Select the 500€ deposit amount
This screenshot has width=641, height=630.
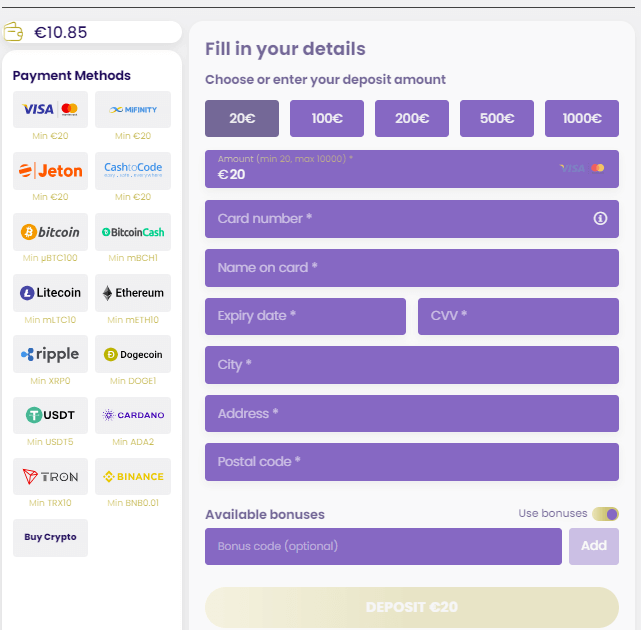(497, 119)
